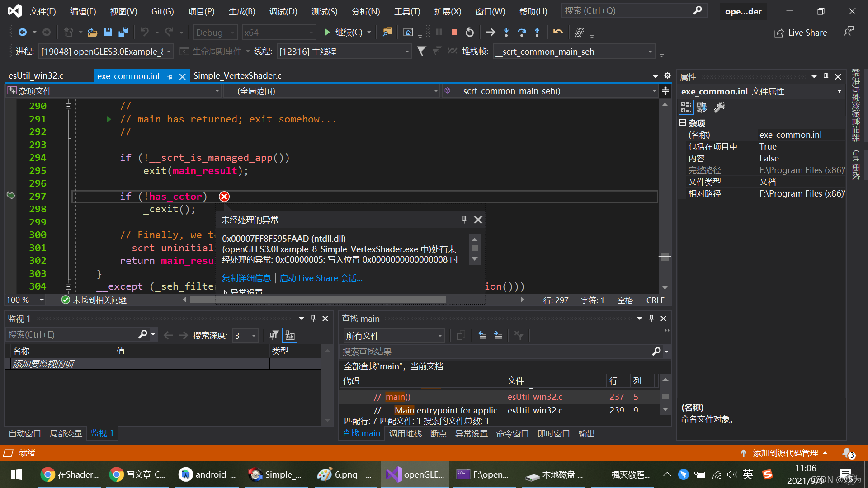Pin the exe_common.inl tab

pyautogui.click(x=170, y=76)
